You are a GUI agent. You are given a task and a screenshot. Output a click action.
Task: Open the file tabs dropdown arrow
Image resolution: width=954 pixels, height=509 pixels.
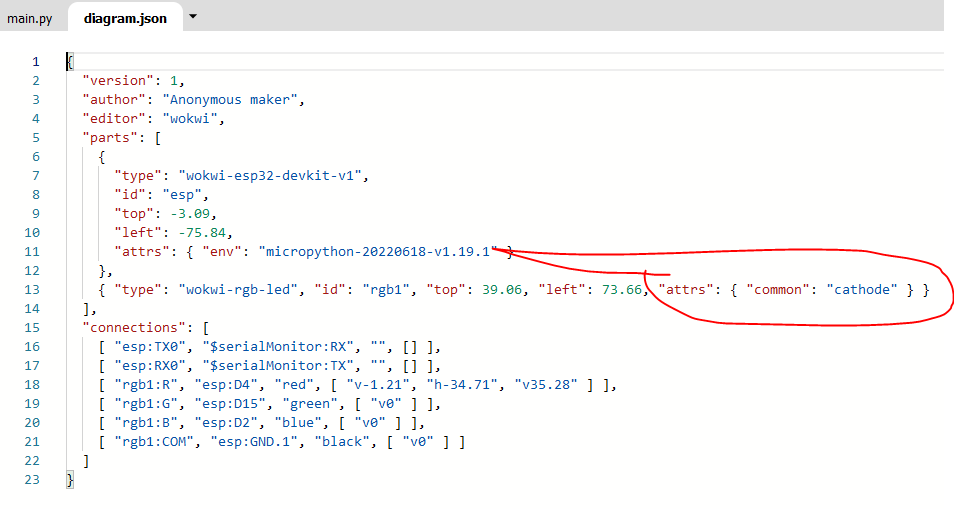coord(193,16)
